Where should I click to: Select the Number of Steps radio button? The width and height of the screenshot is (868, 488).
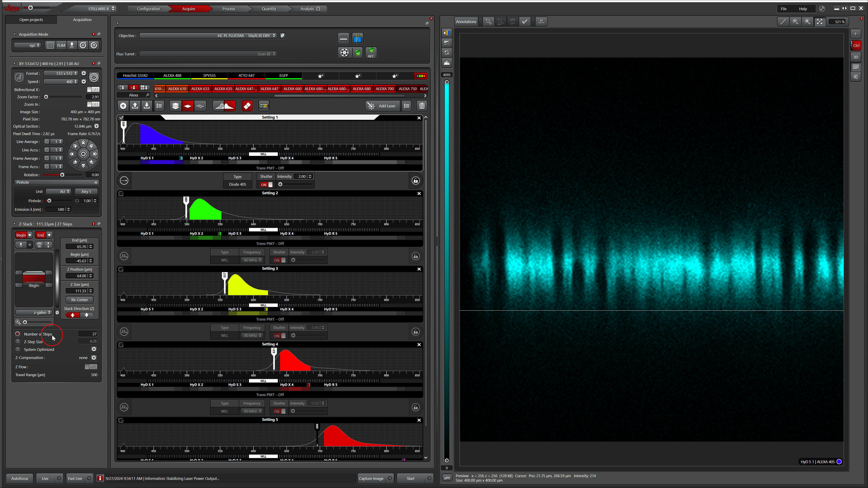click(18, 334)
